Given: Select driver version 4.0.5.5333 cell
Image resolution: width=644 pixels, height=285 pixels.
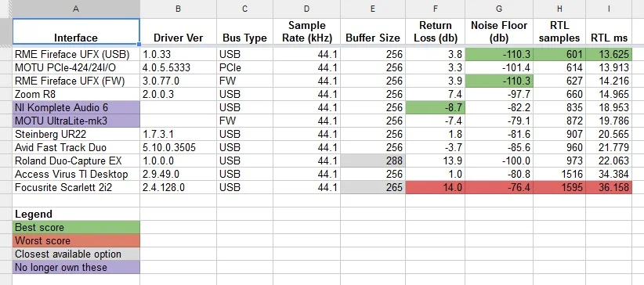Looking at the screenshot, I should [179, 67].
